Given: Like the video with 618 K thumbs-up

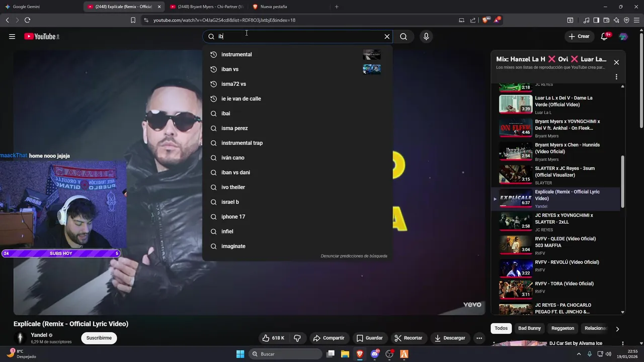Looking at the screenshot, I should [x=274, y=338].
